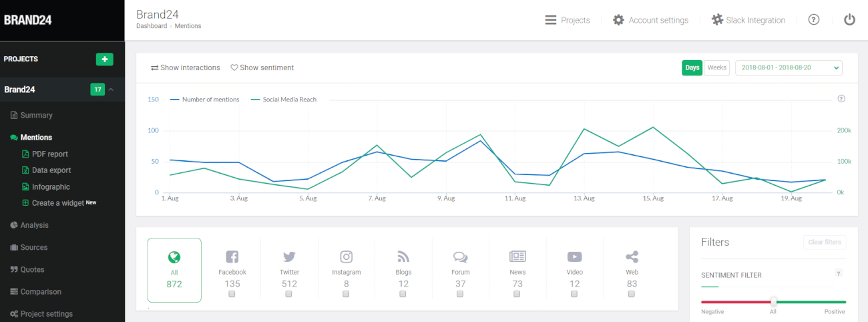Click the Slack Integration icon

tap(717, 20)
